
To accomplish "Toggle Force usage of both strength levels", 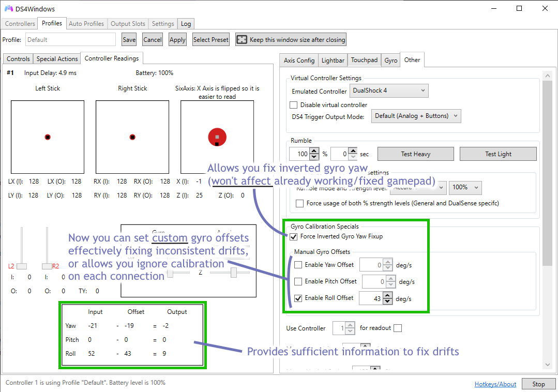I will coord(299,203).
